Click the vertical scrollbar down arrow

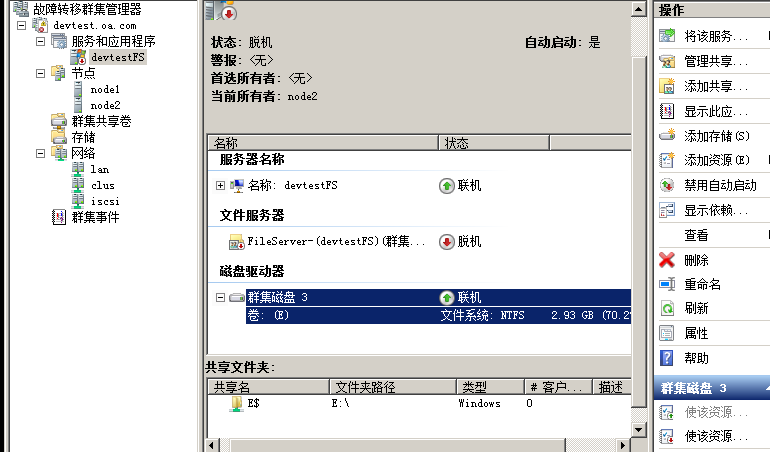(x=638, y=429)
